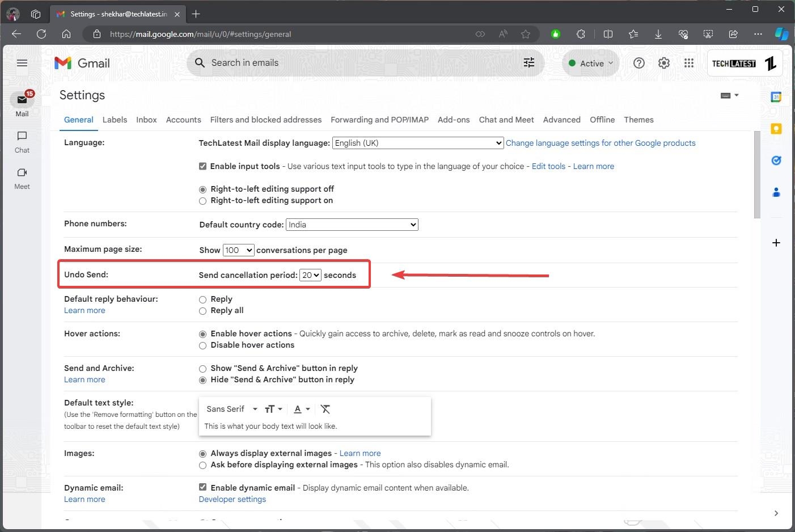This screenshot has width=795, height=532.
Task: Open the Gmail help icon
Action: click(x=638, y=63)
